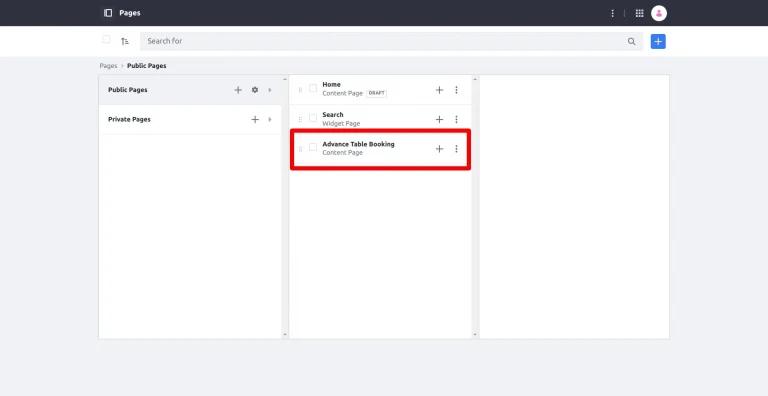Toggle the Search page checkbox

tap(313, 118)
